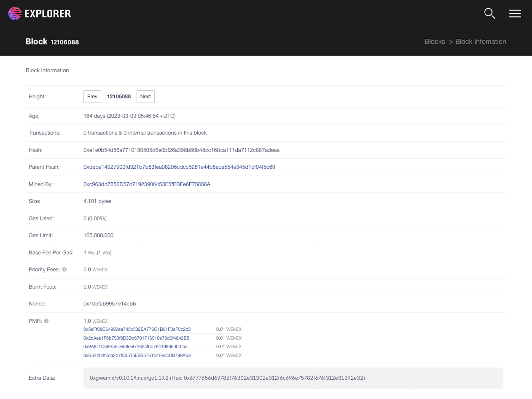
Task: Click the Blocks breadcrumb link
Action: pos(434,42)
